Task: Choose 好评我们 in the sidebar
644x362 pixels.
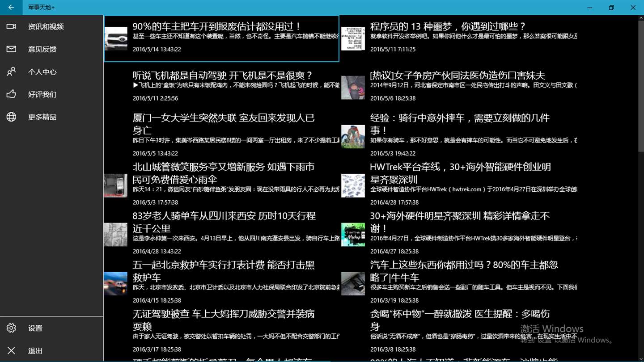Action: [51, 94]
